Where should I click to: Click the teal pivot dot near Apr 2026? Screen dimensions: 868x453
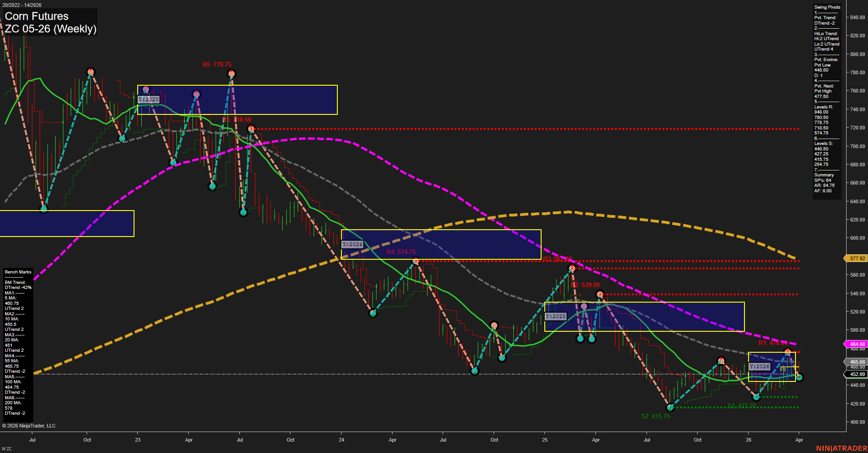pyautogui.click(x=799, y=376)
